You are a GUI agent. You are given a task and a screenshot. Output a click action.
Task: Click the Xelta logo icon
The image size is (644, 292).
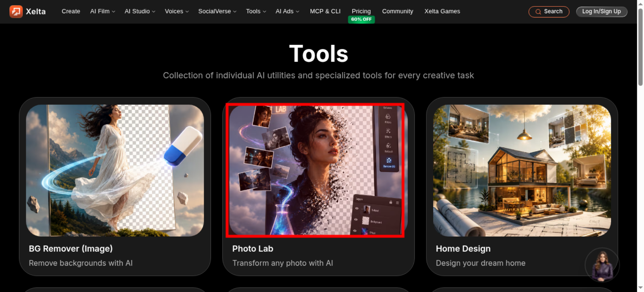click(16, 12)
